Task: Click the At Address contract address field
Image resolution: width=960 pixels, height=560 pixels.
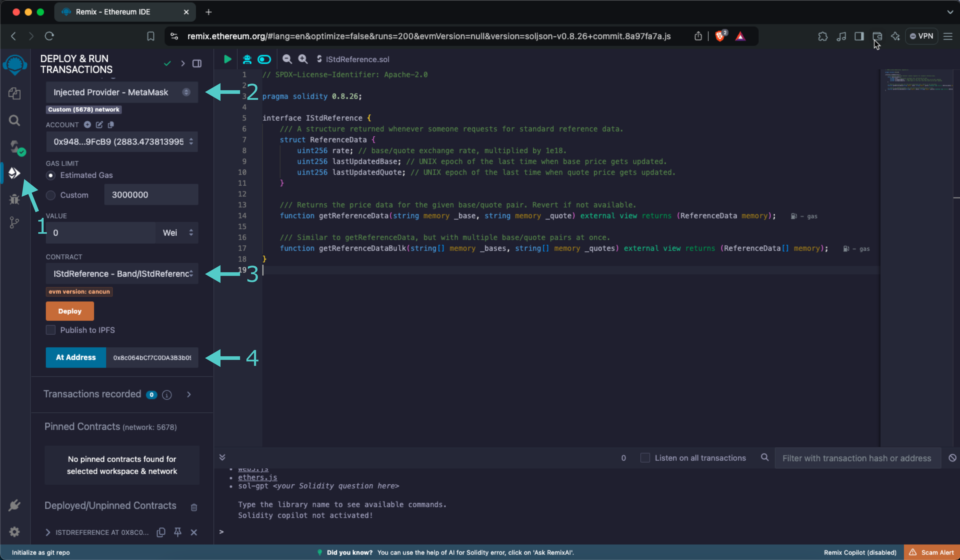Action: pos(152,357)
